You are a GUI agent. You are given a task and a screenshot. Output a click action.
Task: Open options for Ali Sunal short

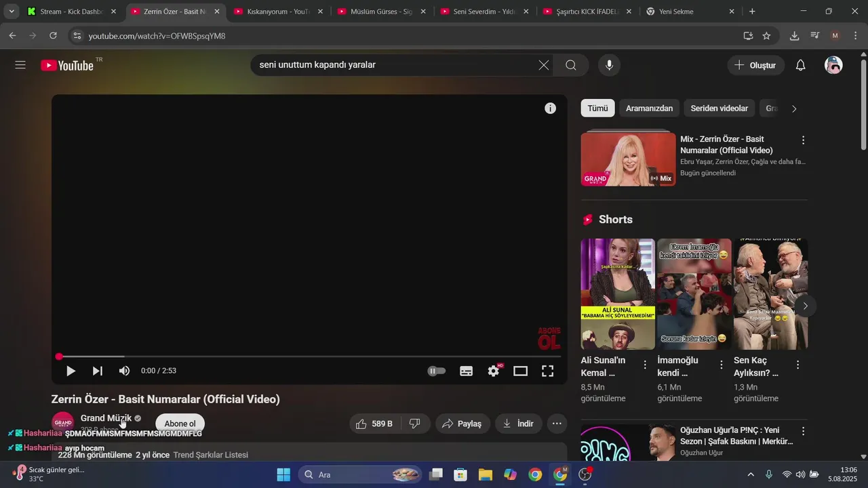tap(645, 365)
